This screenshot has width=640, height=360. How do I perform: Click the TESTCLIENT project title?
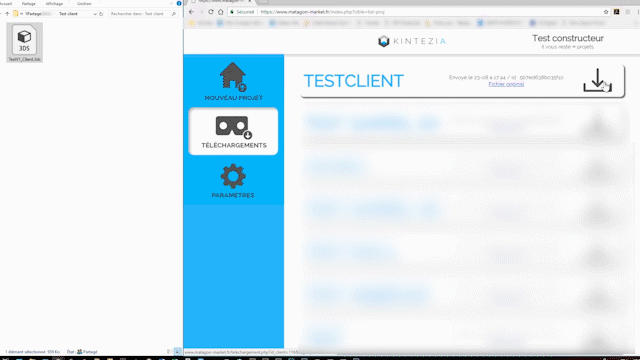353,81
